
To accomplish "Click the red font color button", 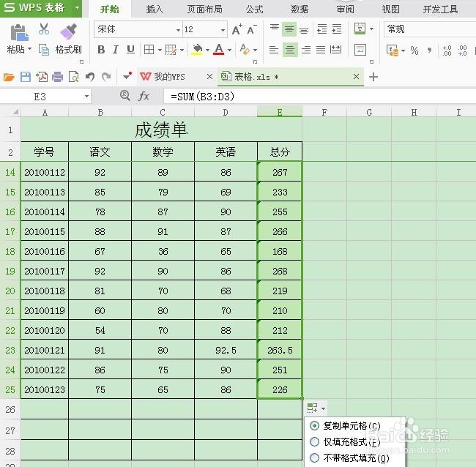I will [x=219, y=50].
